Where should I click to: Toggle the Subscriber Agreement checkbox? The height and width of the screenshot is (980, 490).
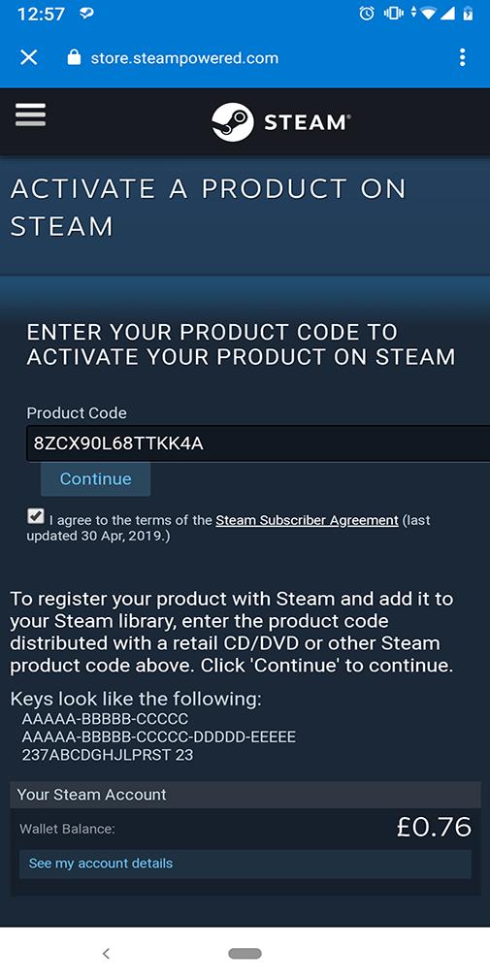pos(36,516)
